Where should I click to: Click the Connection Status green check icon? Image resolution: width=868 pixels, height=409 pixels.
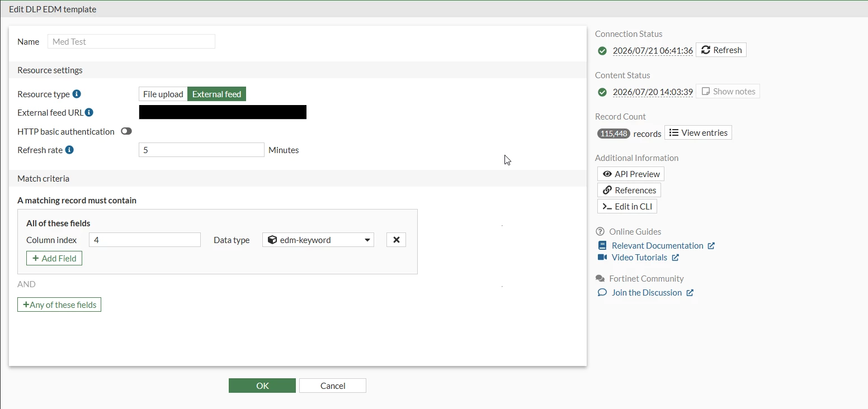click(x=602, y=51)
